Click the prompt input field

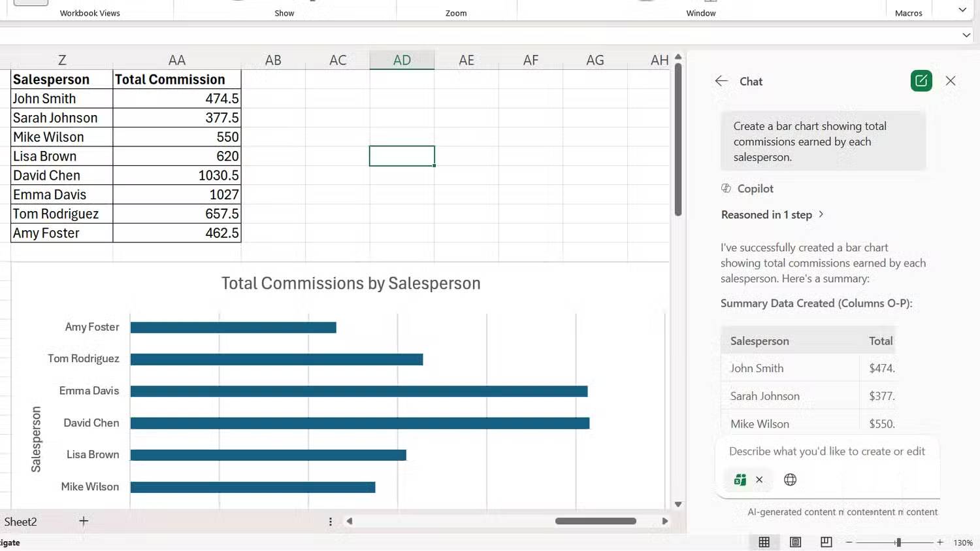pyautogui.click(x=826, y=451)
